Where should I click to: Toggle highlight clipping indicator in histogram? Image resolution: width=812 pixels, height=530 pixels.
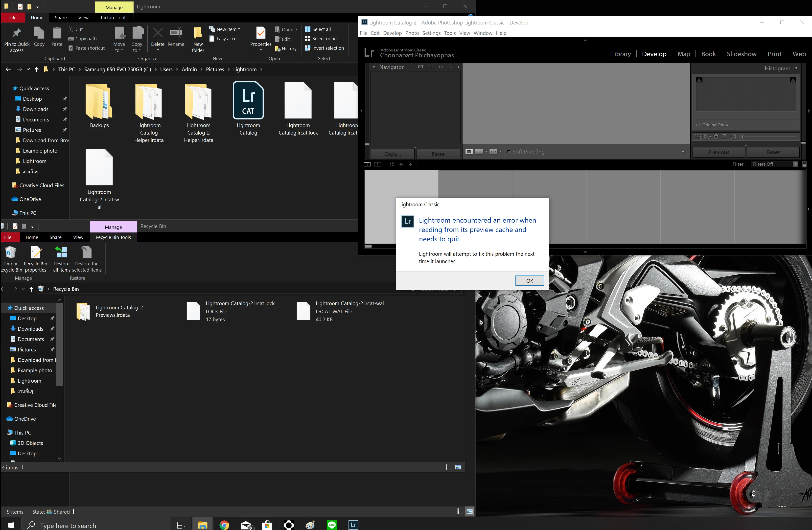pos(792,80)
